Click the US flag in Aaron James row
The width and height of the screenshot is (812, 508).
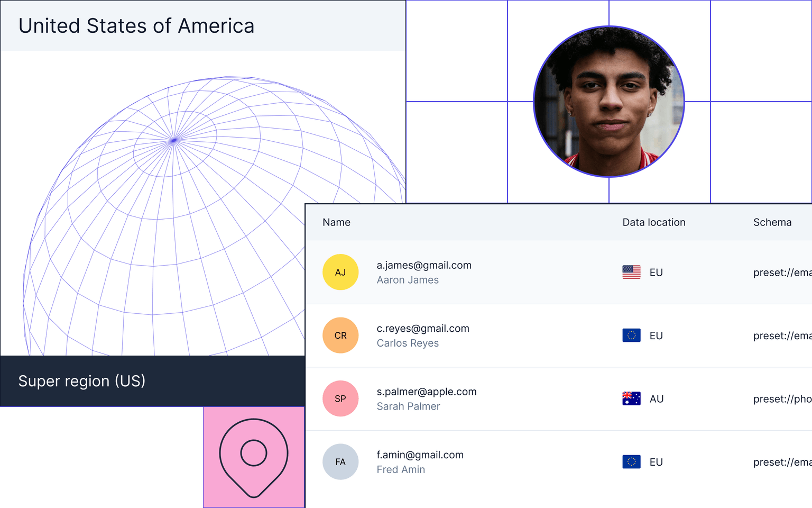click(x=631, y=272)
